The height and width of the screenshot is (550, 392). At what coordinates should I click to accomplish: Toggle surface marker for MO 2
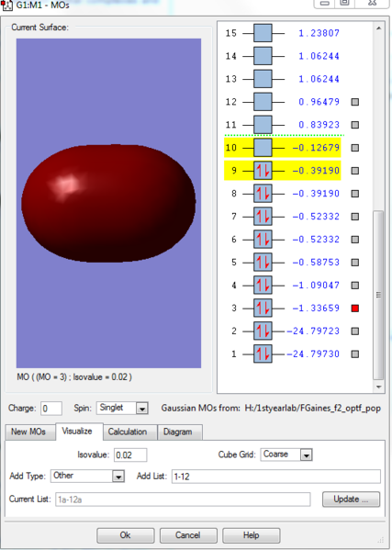pos(355,331)
